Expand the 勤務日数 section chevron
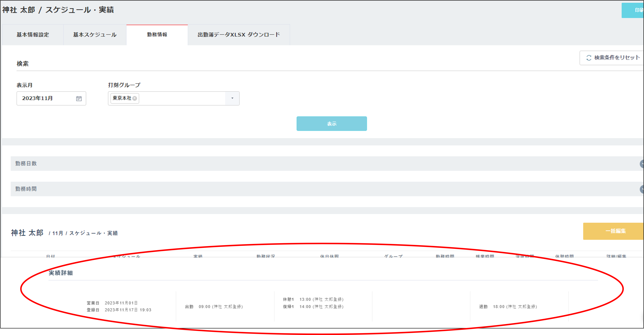The height and width of the screenshot is (335, 644). click(642, 164)
